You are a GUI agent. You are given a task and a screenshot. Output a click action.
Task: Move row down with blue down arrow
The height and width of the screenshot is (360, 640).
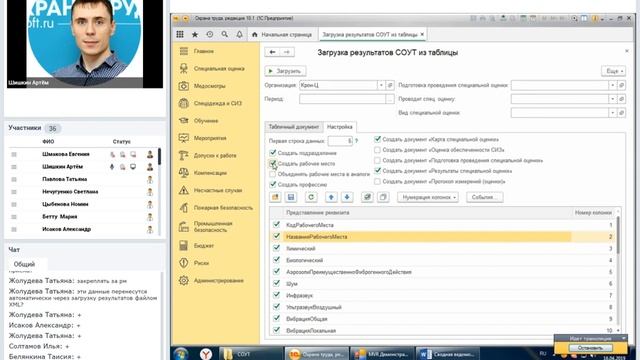coord(347,197)
